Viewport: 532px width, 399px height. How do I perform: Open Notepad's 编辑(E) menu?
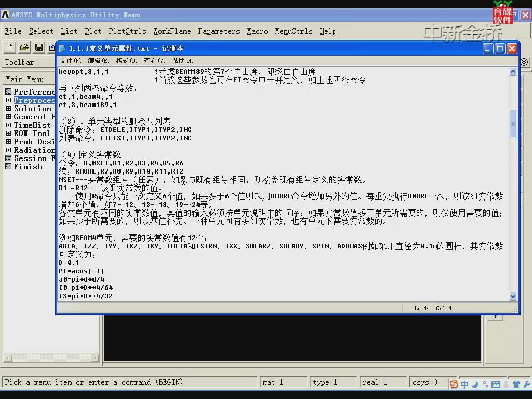[98, 61]
